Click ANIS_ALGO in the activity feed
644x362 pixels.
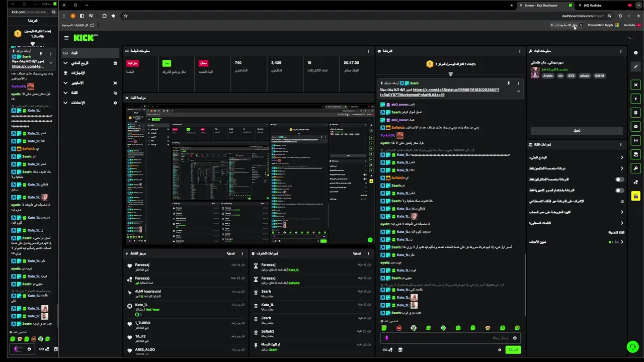pyautogui.click(x=145, y=349)
